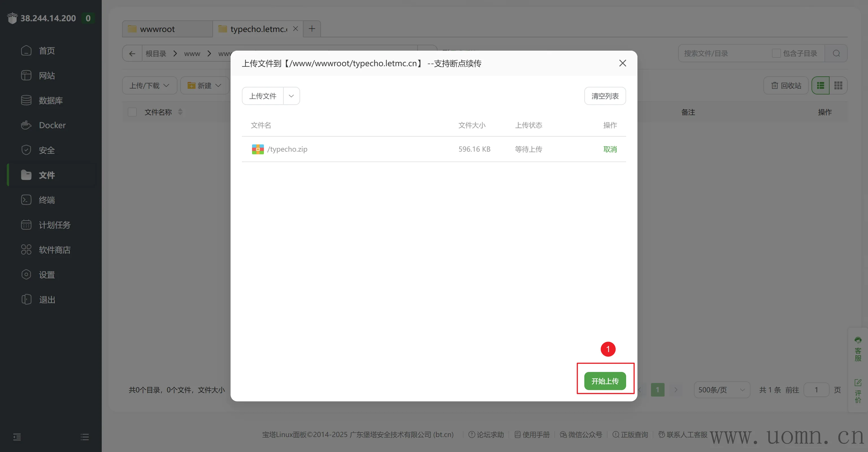The width and height of the screenshot is (868, 452).
Task: Expand the upload file (上传文件) dropdown arrow
Action: (291, 96)
